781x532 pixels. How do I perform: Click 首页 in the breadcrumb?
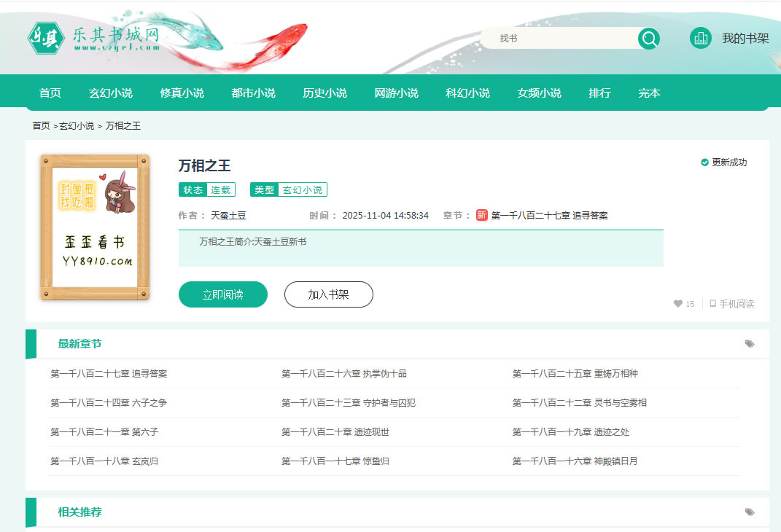(x=41, y=126)
